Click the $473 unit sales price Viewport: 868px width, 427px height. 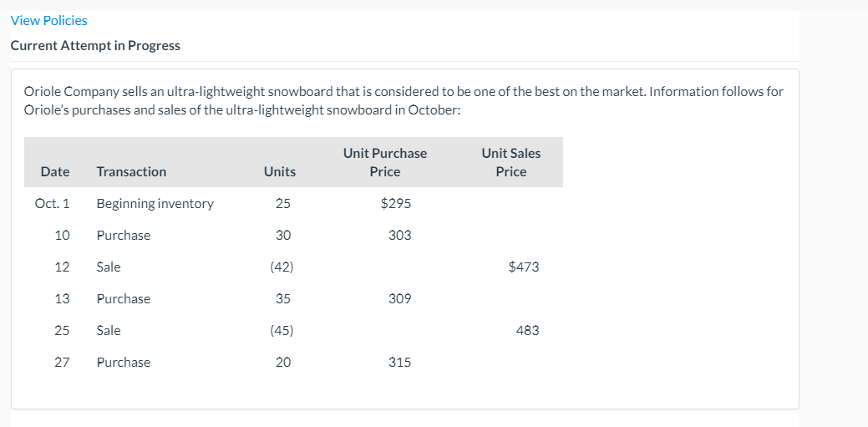523,267
